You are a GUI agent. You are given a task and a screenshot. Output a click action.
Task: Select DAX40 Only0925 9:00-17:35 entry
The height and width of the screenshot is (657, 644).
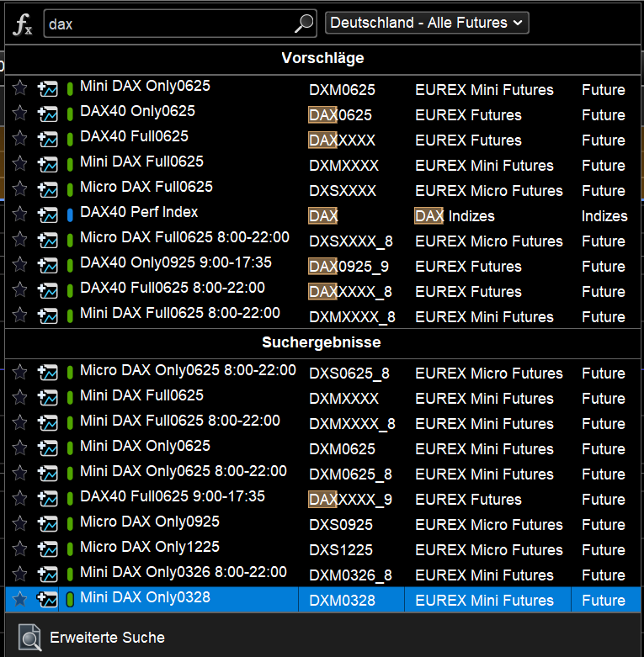coord(176,262)
